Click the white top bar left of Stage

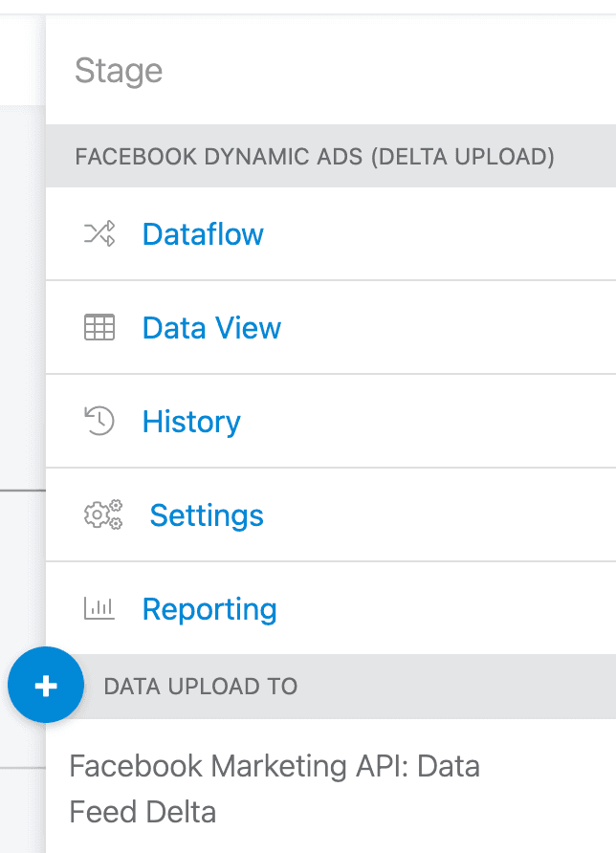[x=21, y=57]
